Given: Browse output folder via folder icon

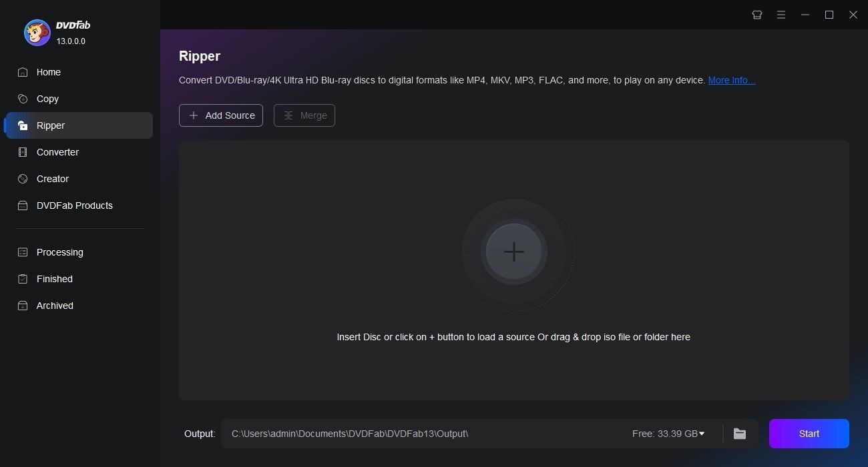Looking at the screenshot, I should (x=740, y=434).
